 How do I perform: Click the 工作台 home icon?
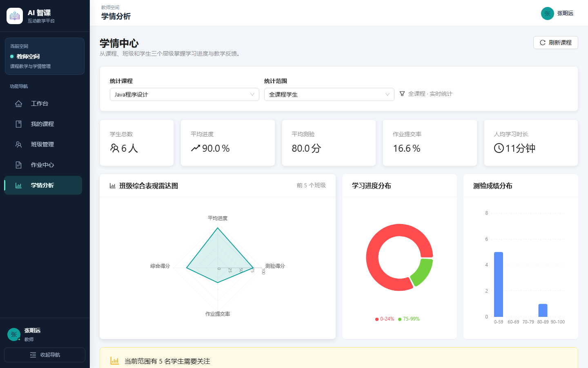[18, 103]
